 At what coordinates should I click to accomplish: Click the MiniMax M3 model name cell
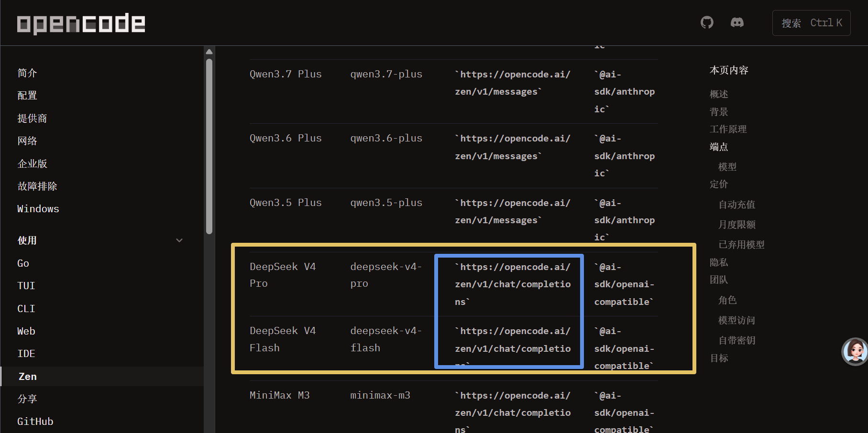pos(280,395)
